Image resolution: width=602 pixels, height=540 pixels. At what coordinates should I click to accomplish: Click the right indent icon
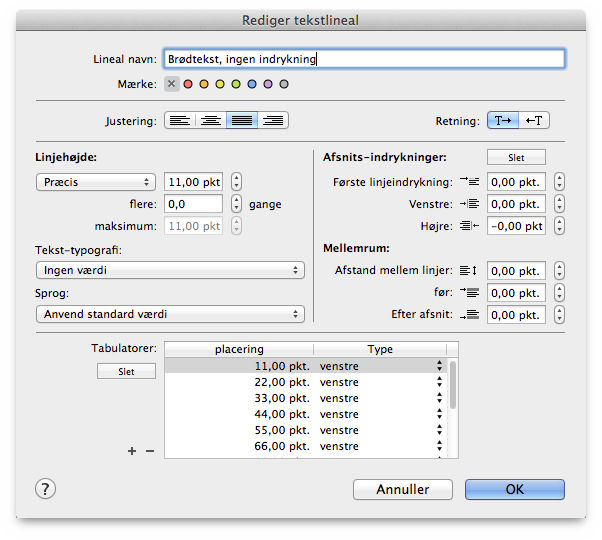[x=470, y=226]
